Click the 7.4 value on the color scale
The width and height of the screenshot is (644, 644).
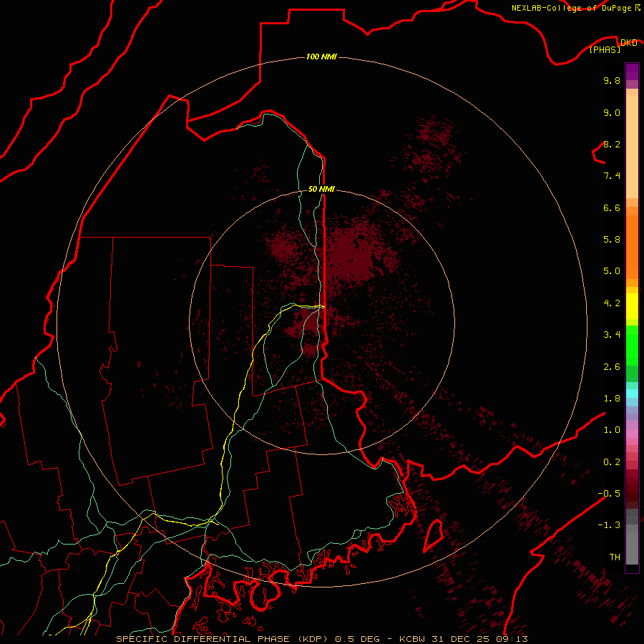(612, 176)
